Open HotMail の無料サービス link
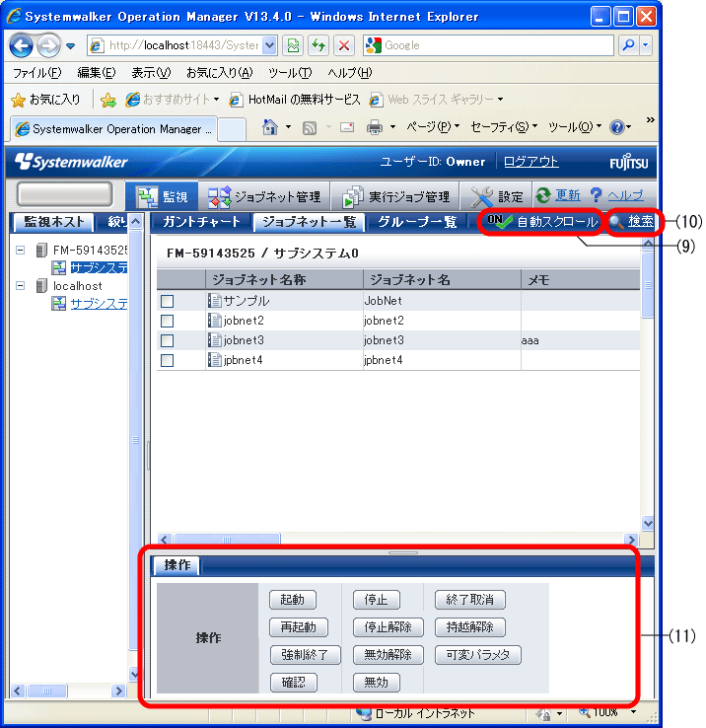Image resolution: width=706 pixels, height=728 pixels. (295, 100)
